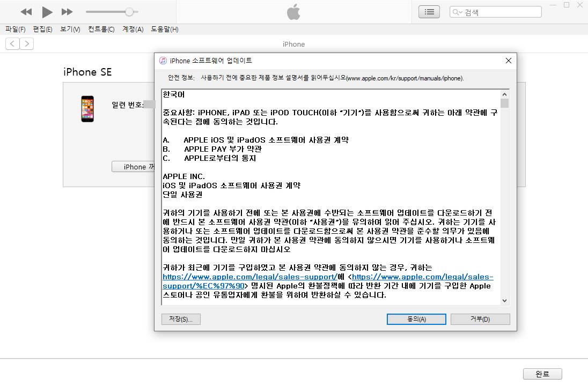Open the first apple.com/legal/sales-support link
588x386 pixels.
(250, 277)
